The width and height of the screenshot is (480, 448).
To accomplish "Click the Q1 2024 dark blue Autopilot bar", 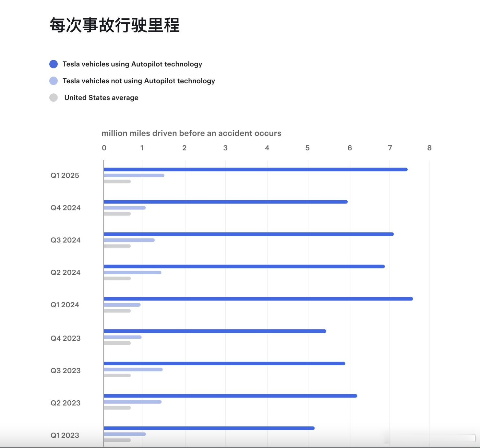I will pos(258,299).
